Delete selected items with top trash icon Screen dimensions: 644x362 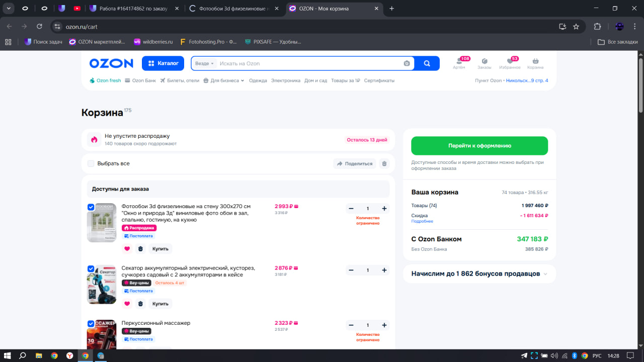point(384,163)
